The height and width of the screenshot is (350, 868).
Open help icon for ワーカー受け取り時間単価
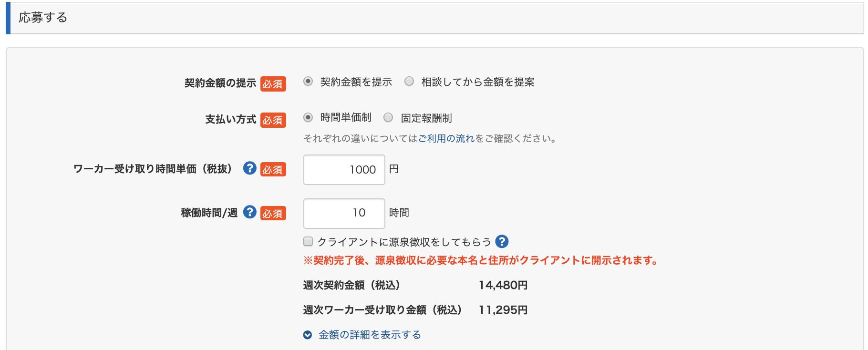249,168
